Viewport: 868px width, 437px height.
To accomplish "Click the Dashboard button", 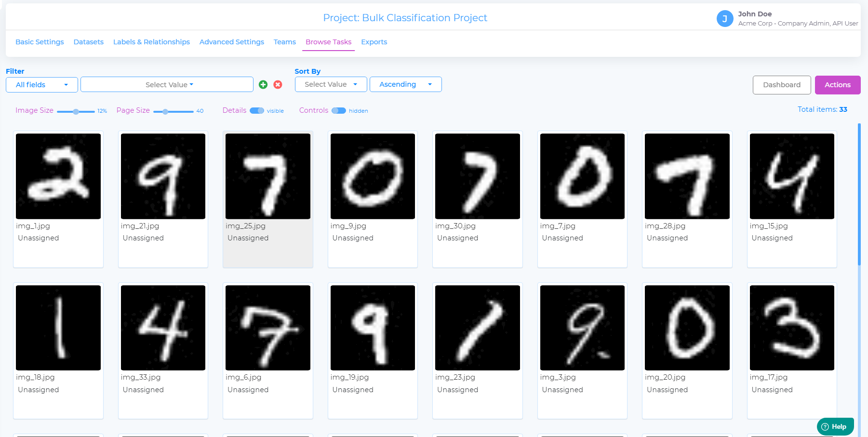I will point(782,85).
